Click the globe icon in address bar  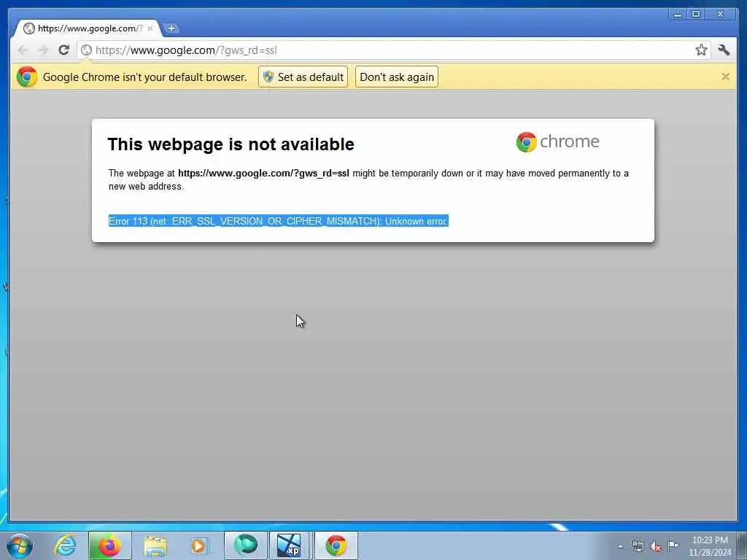point(86,50)
